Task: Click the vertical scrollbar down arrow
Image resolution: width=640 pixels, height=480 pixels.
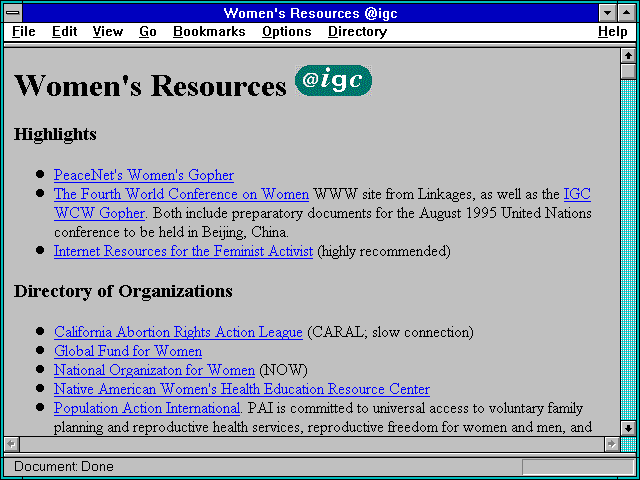Action: point(628,428)
